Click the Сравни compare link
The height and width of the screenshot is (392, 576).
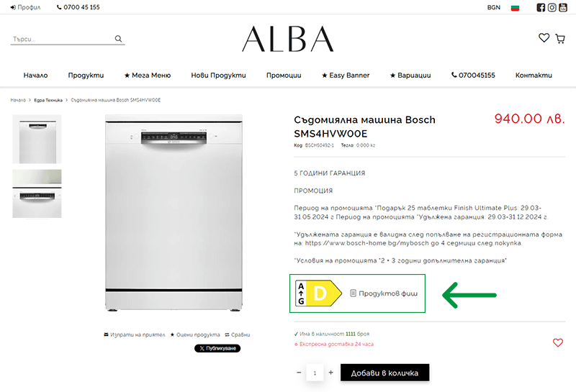tap(238, 334)
